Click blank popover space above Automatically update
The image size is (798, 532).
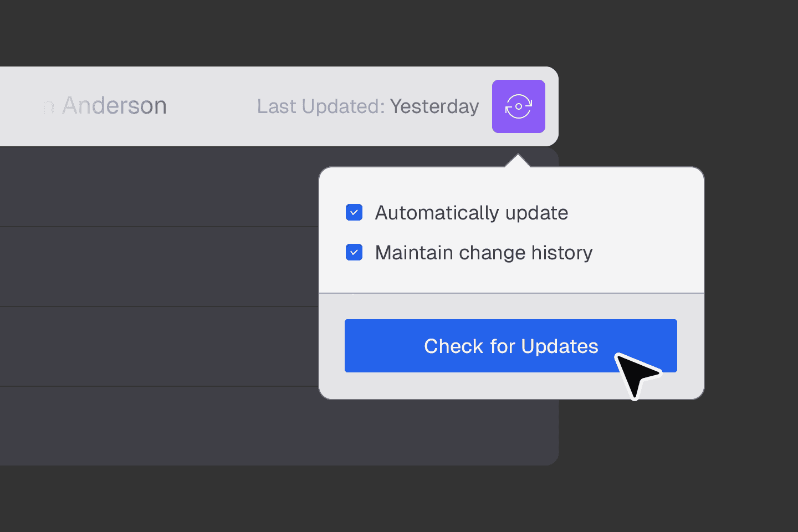coord(510,183)
